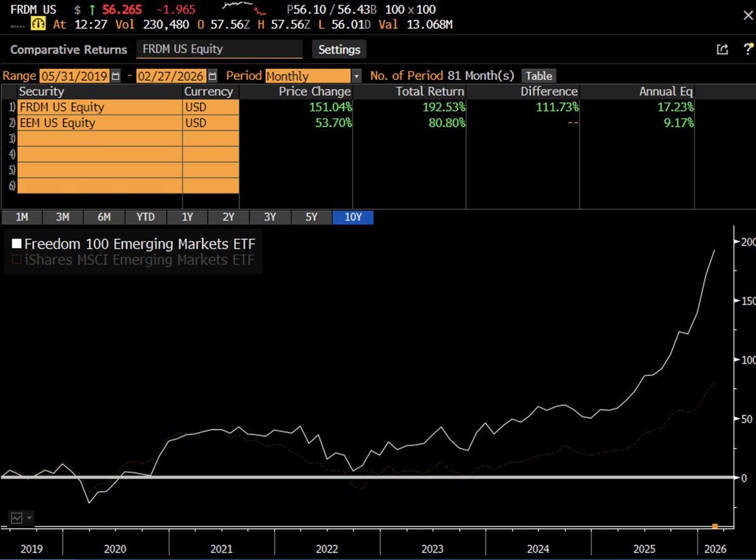The width and height of the screenshot is (756, 560).
Task: Close the panel with the X icon
Action: click(x=747, y=15)
